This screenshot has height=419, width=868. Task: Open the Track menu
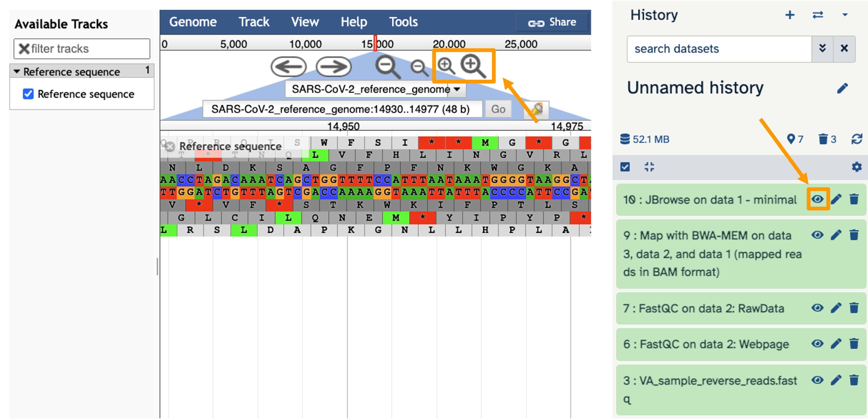[254, 22]
